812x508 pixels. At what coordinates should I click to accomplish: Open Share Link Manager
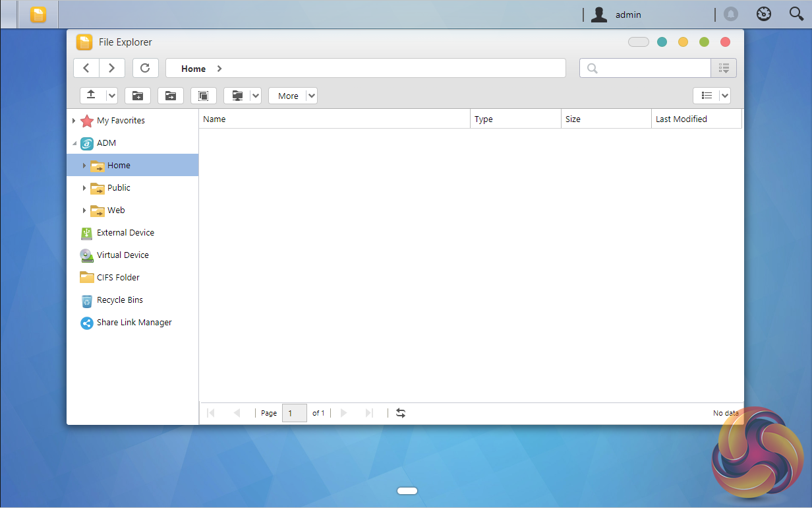point(134,323)
